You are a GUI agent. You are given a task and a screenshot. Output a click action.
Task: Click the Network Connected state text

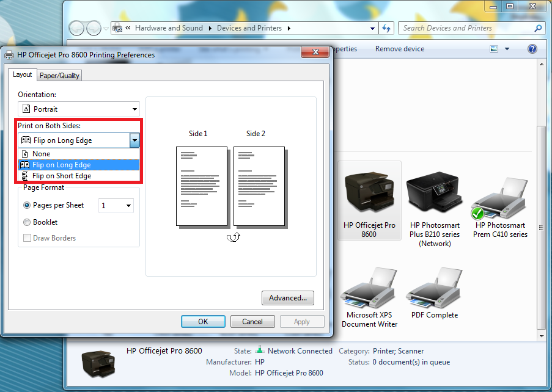click(x=300, y=351)
